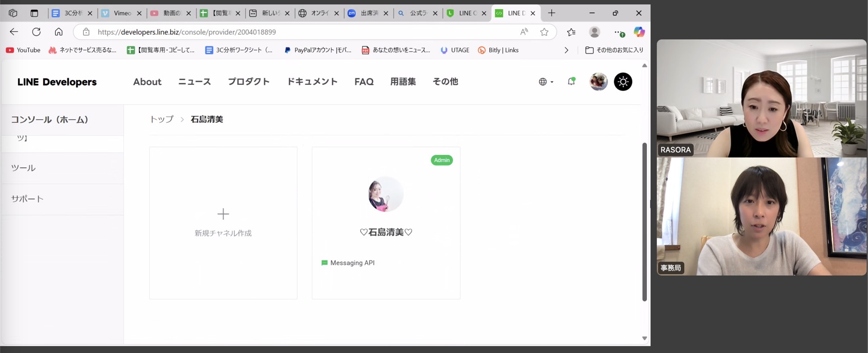The image size is (868, 353).
Task: Close the active LINE D tab
Action: pyautogui.click(x=533, y=13)
